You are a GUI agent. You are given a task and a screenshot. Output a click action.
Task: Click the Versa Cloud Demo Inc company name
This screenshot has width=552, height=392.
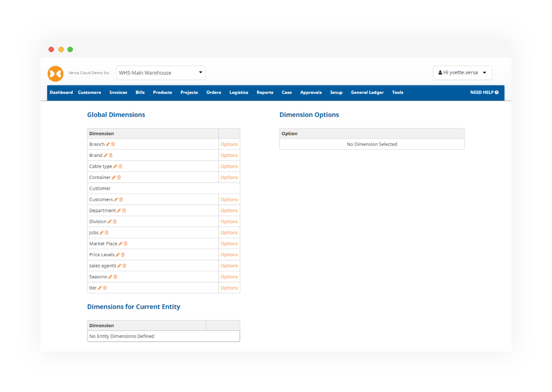click(89, 73)
